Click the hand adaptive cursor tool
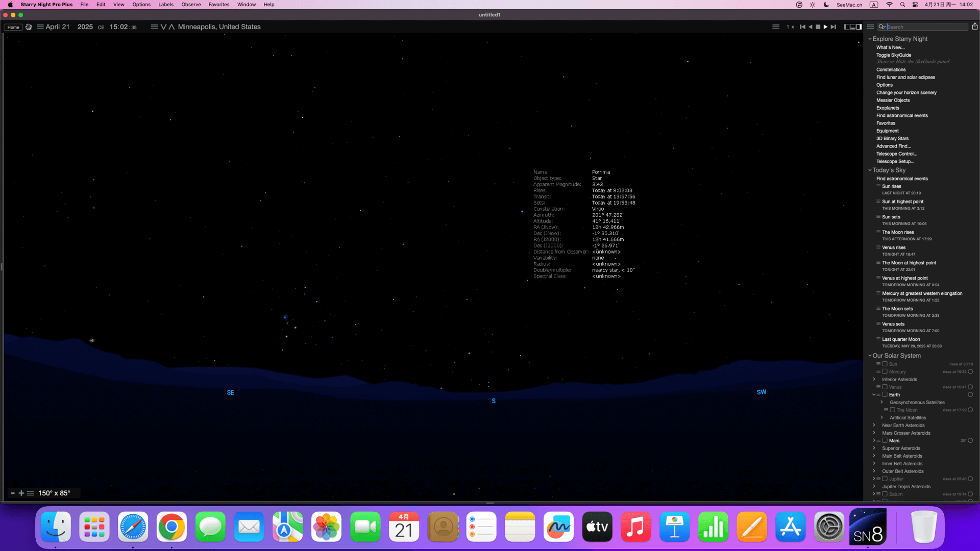Image resolution: width=980 pixels, height=551 pixels. click(29, 27)
